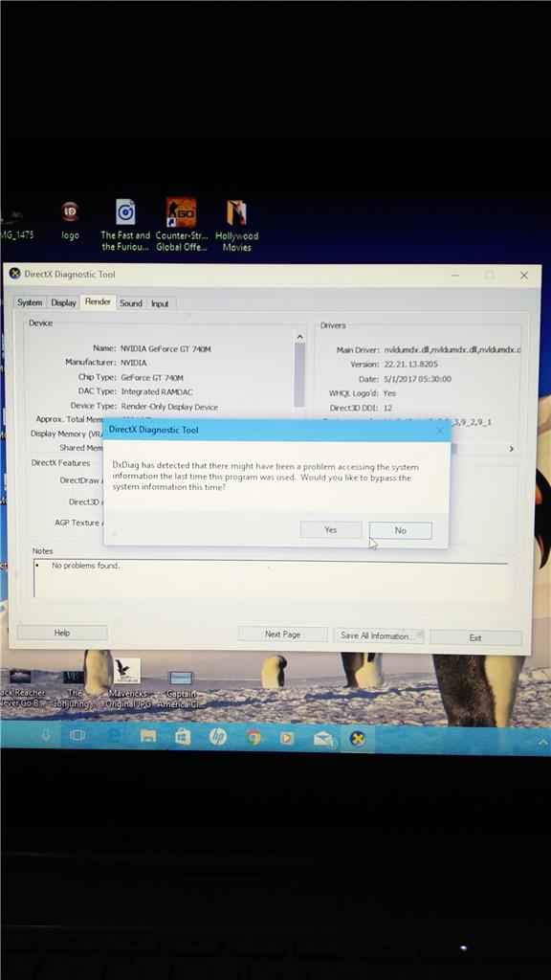Switch to the Input tab

coord(160,303)
